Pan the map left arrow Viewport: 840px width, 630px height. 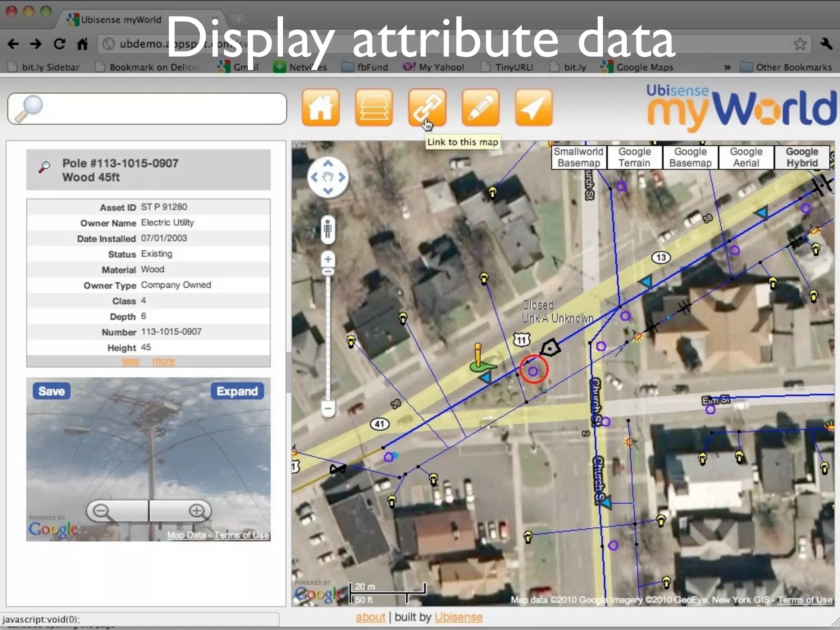pyautogui.click(x=314, y=177)
